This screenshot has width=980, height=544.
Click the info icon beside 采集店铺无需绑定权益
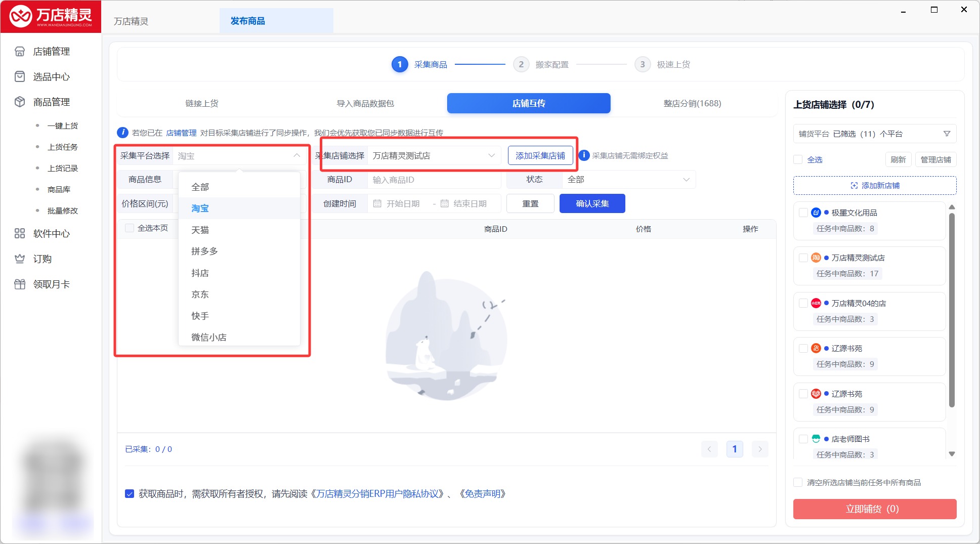point(584,155)
